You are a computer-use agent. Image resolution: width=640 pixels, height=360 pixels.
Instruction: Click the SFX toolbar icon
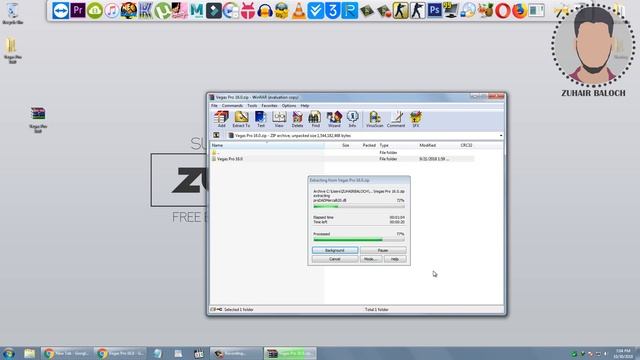(416, 119)
